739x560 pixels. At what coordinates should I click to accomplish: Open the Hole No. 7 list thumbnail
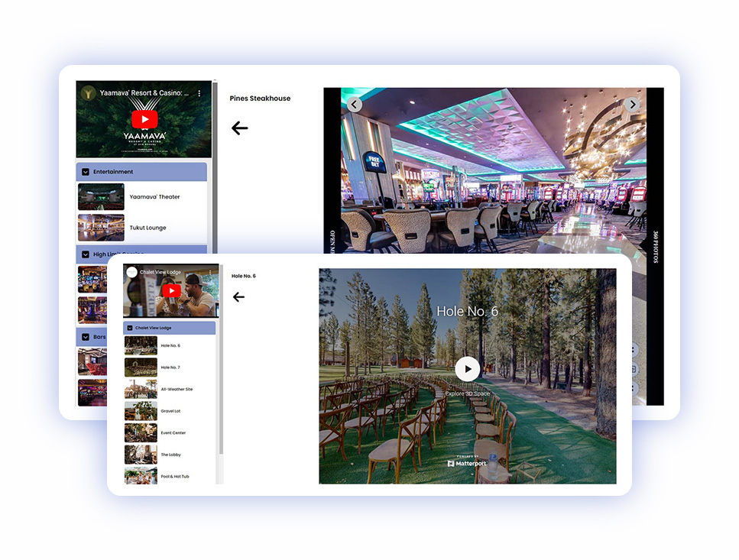pyautogui.click(x=141, y=367)
